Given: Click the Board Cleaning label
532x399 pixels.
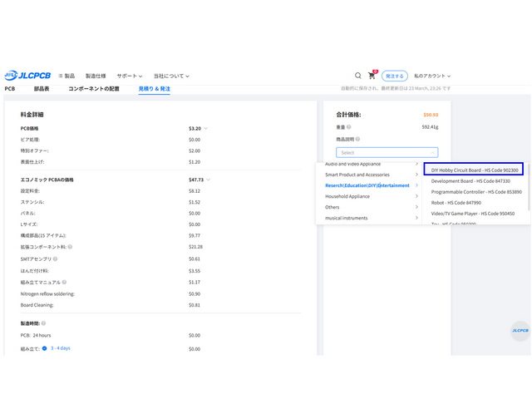Looking at the screenshot, I should tap(37, 305).
